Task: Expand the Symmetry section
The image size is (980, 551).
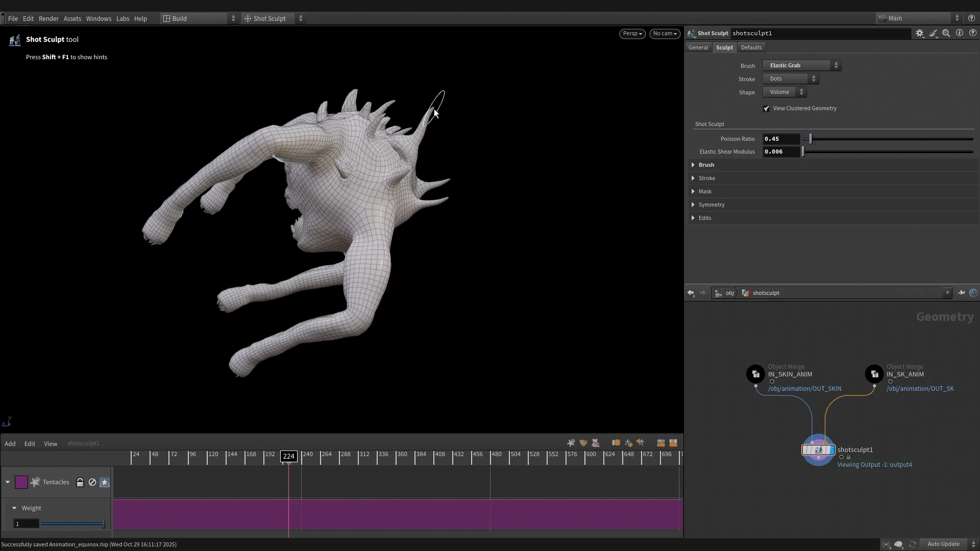Action: click(x=711, y=205)
